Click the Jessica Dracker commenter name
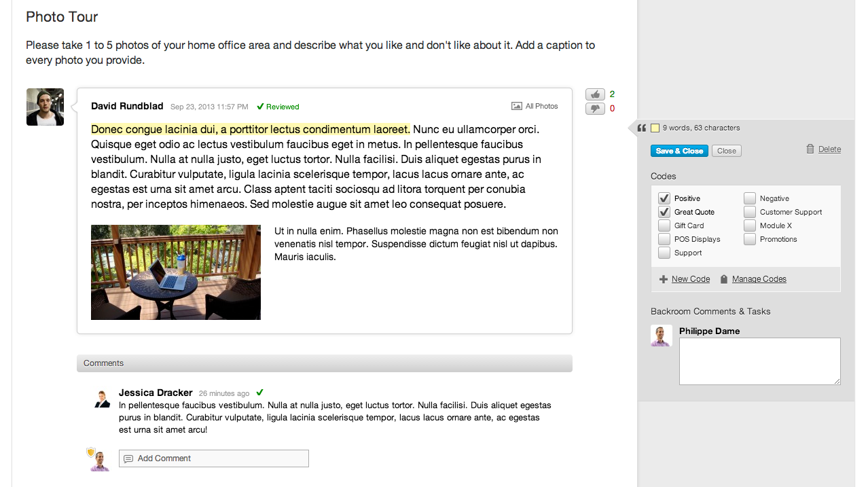Screen dimensions: 868x487 [156, 393]
